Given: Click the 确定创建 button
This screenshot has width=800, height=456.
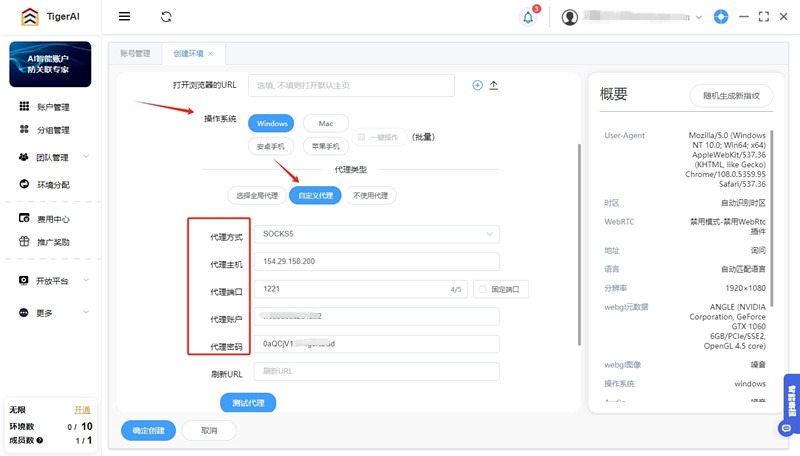Looking at the screenshot, I should (x=148, y=430).
